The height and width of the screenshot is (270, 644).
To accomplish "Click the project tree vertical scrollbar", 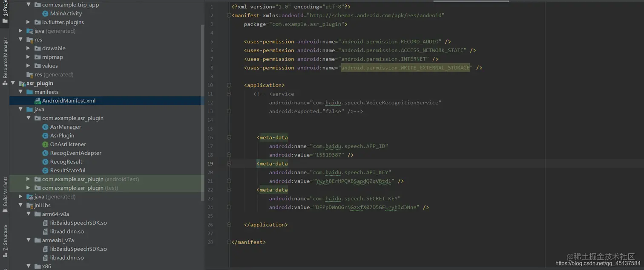I will click(x=202, y=113).
